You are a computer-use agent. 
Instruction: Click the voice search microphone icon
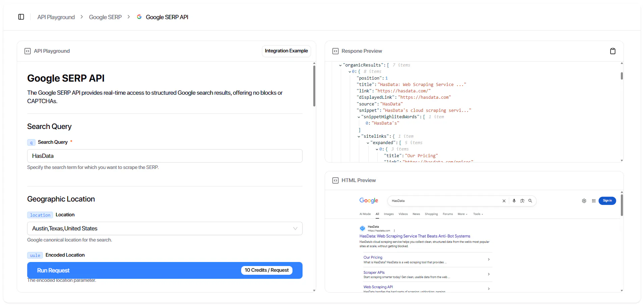pos(514,201)
